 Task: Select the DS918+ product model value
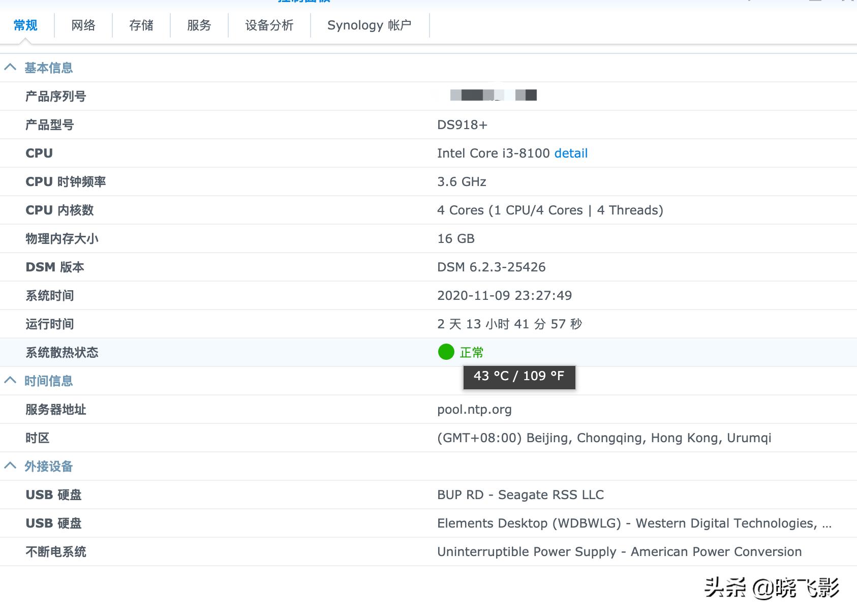pyautogui.click(x=462, y=125)
